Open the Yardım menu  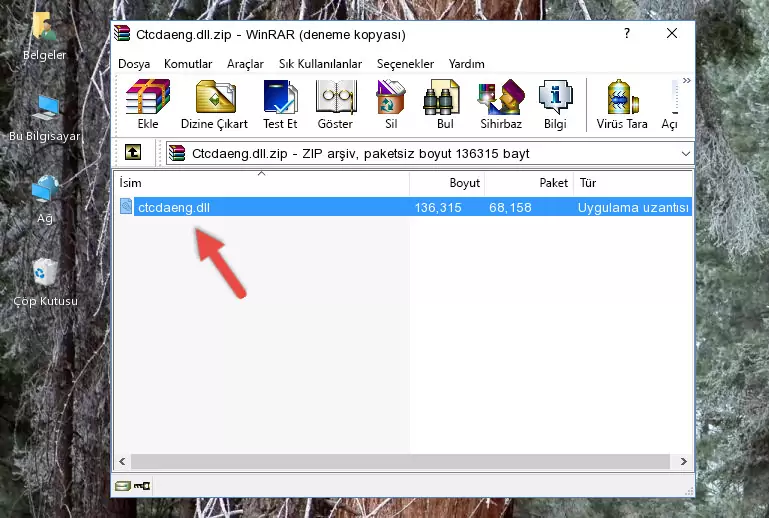pyautogui.click(x=466, y=64)
